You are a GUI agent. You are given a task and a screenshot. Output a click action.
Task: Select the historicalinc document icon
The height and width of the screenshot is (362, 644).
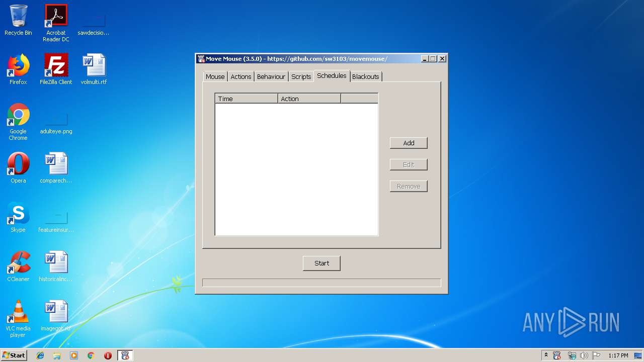click(x=56, y=266)
